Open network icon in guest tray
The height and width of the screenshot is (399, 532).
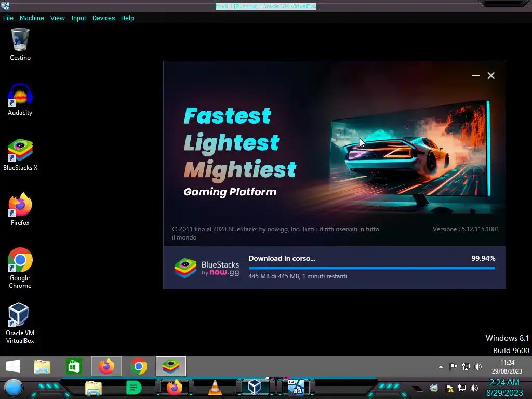(x=466, y=366)
